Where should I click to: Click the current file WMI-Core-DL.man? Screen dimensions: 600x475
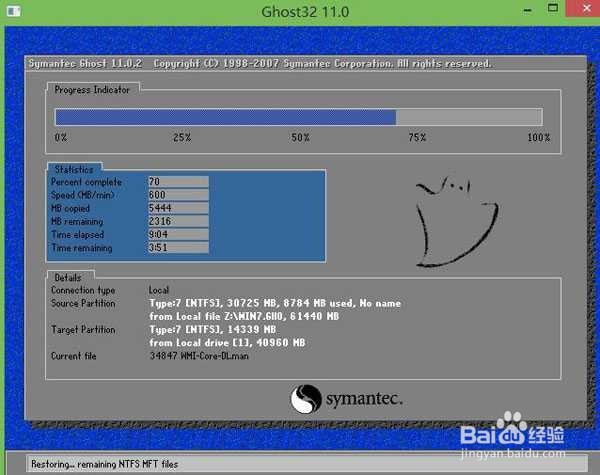199,356
